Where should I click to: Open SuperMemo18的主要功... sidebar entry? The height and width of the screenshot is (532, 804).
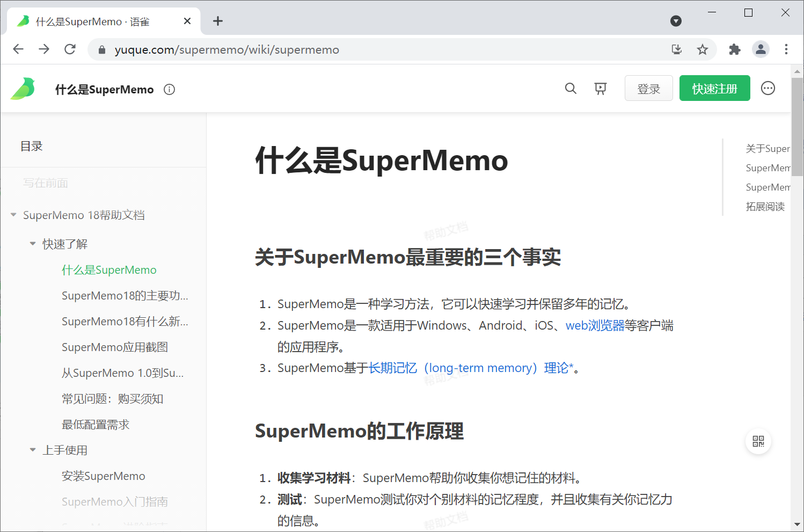(125, 296)
